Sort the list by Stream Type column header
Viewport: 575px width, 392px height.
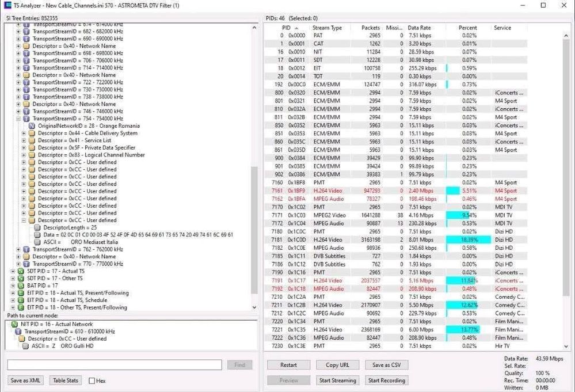click(x=327, y=28)
